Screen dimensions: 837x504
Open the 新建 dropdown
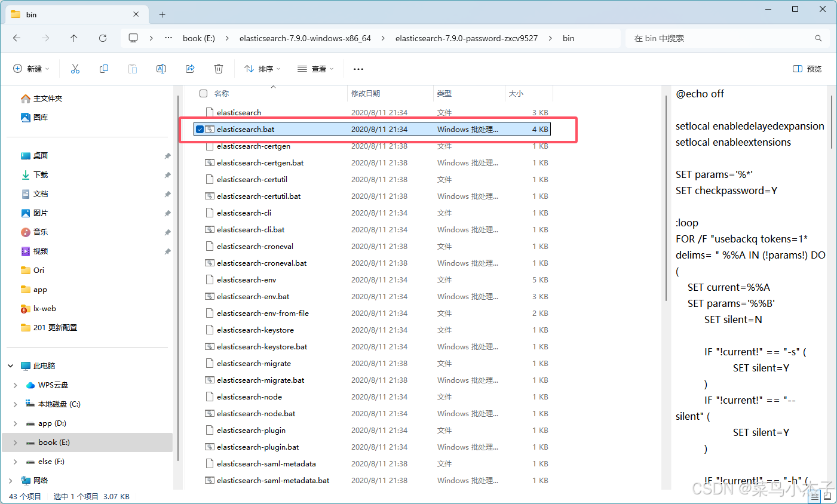(31, 69)
